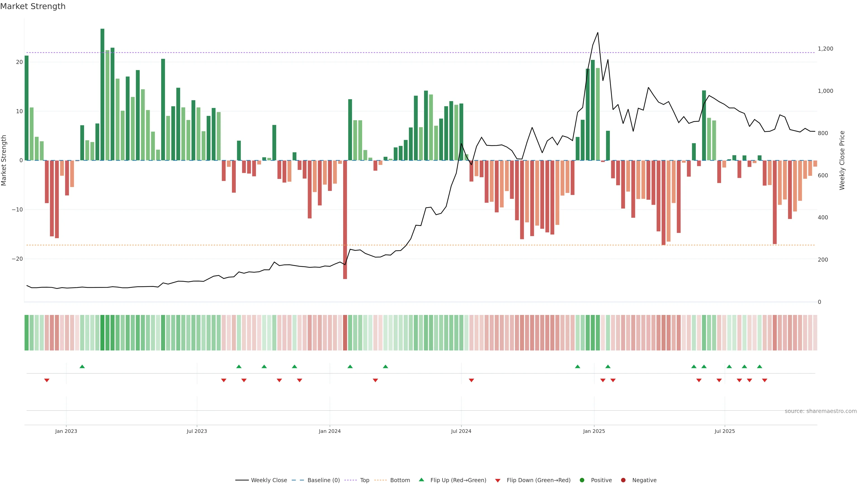The height and width of the screenshot is (488, 868).
Task: Click the Market Strength chart title
Action: tap(33, 6)
